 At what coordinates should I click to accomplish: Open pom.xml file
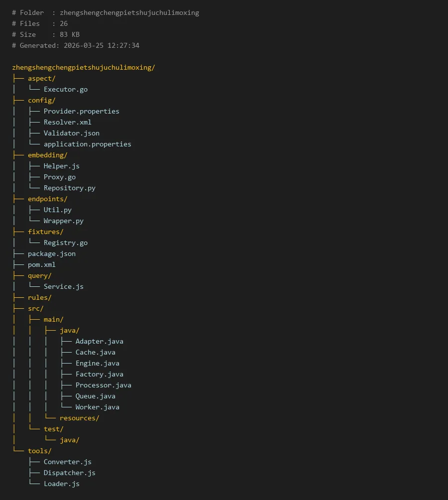(41, 264)
